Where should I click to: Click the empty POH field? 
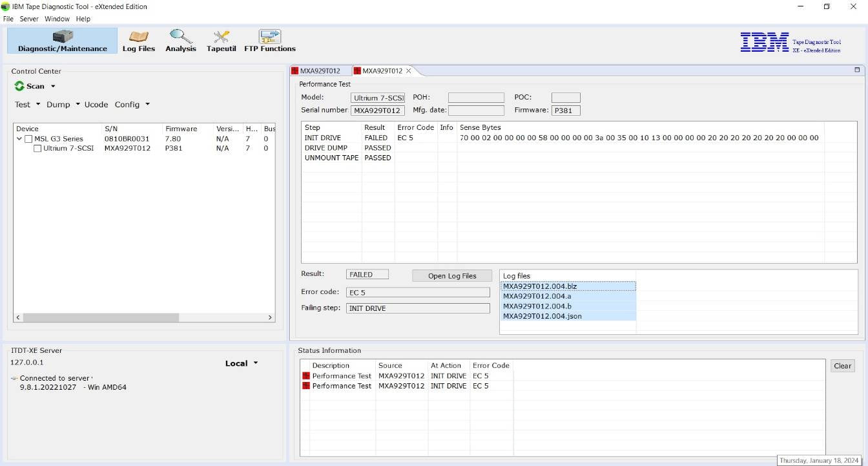(476, 98)
